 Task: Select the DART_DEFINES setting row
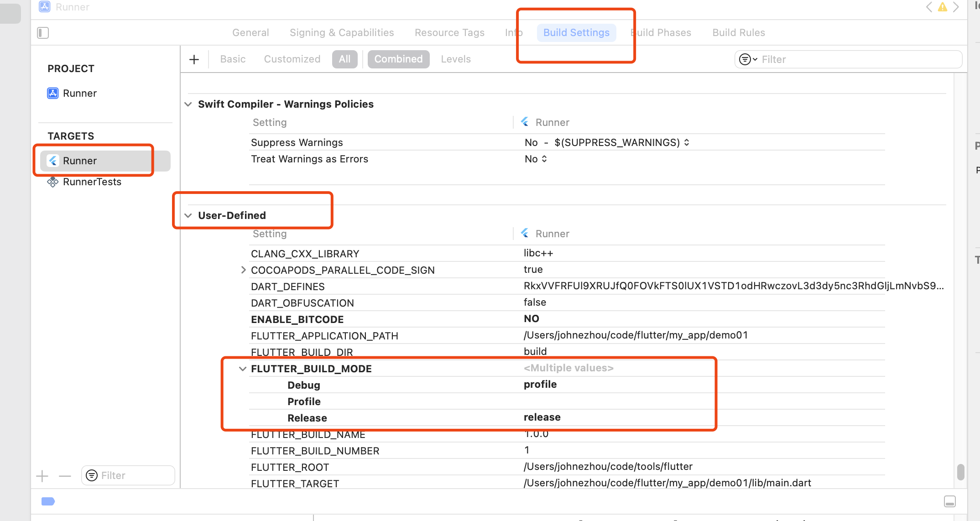tap(567, 287)
